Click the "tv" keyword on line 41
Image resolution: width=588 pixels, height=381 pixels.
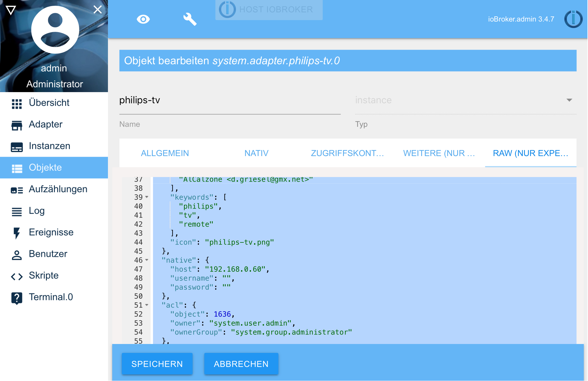(x=187, y=215)
